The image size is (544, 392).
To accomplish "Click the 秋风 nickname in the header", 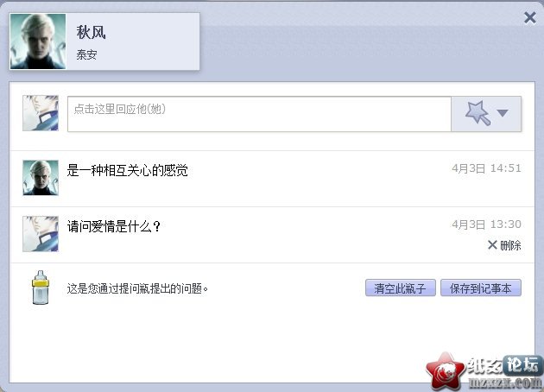I will [91, 33].
